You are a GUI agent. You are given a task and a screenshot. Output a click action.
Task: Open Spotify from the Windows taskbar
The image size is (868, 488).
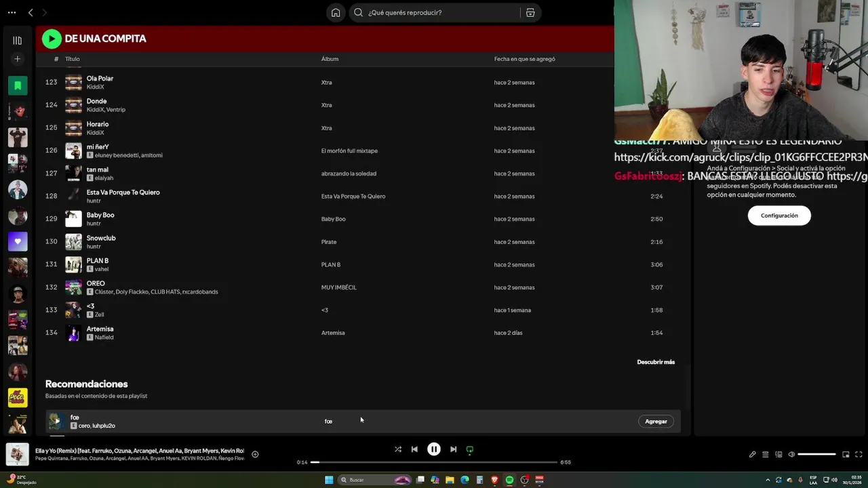(509, 480)
